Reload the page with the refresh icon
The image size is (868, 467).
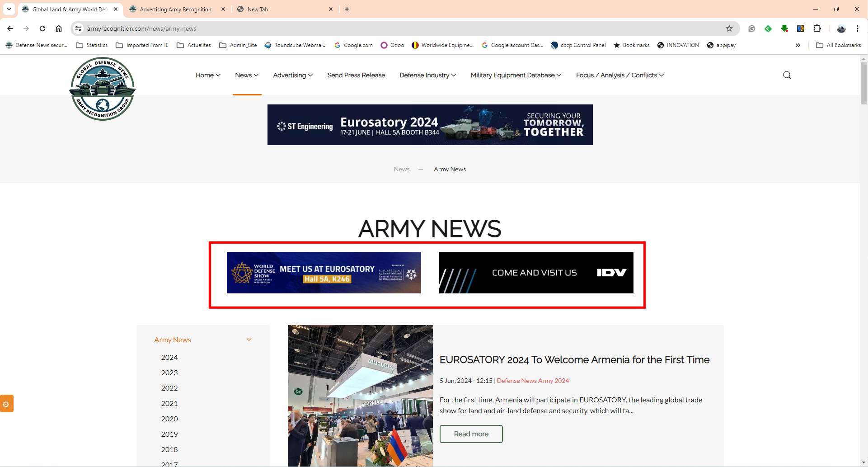(42, 28)
